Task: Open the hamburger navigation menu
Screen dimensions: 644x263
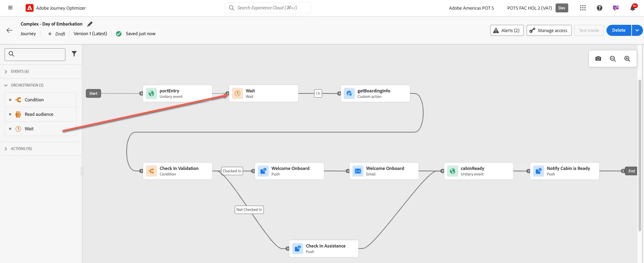Action: pos(10,8)
